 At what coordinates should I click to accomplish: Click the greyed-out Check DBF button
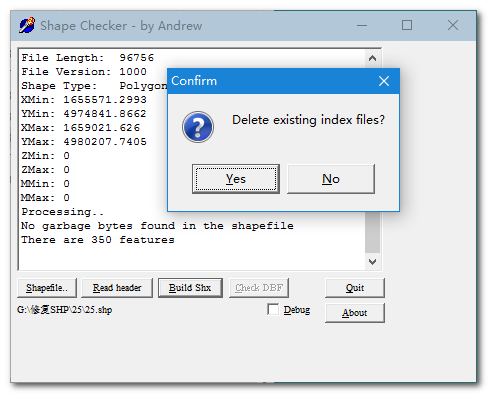pos(259,288)
